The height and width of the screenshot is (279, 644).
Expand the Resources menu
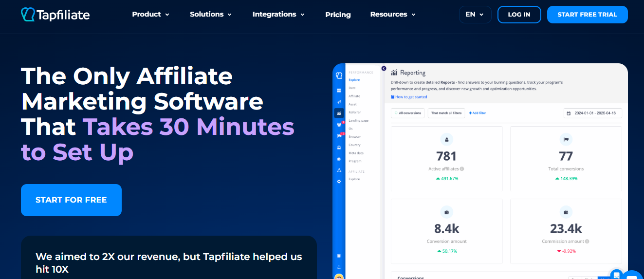[x=393, y=14]
